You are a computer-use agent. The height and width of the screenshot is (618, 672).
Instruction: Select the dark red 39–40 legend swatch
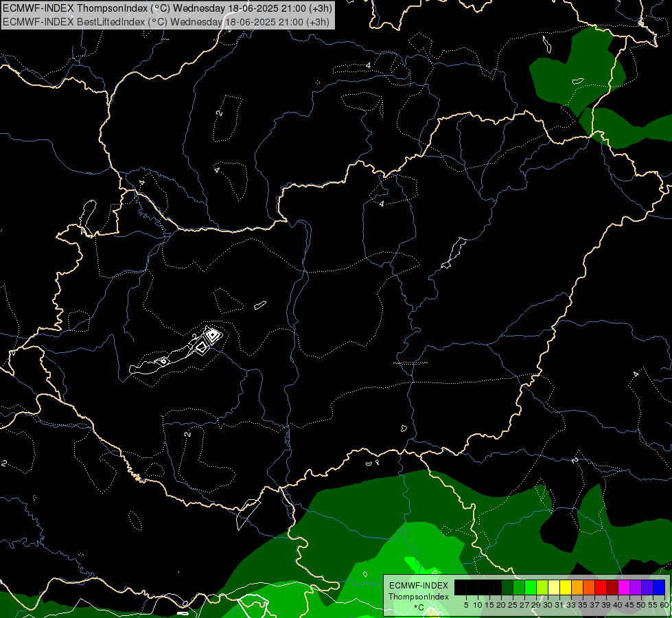(612, 587)
